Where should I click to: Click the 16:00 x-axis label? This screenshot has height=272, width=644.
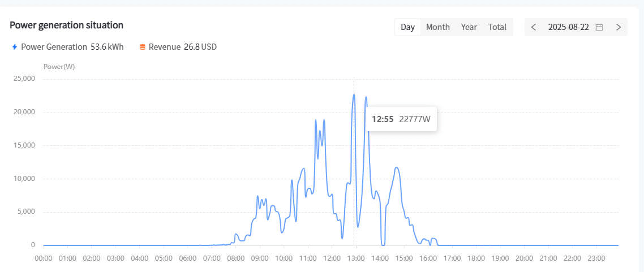pos(428,258)
